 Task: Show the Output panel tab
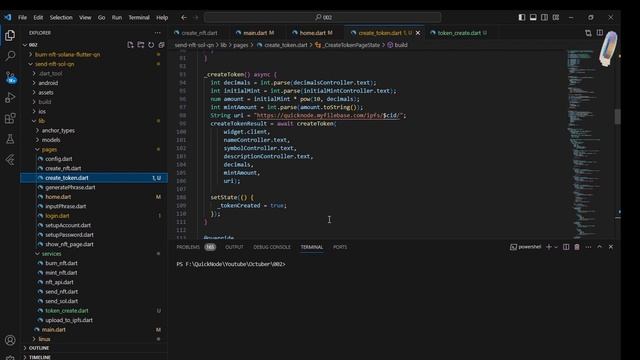(x=234, y=247)
